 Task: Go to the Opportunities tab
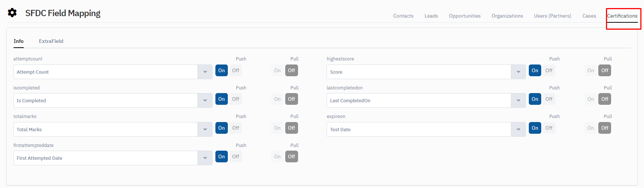[465, 16]
